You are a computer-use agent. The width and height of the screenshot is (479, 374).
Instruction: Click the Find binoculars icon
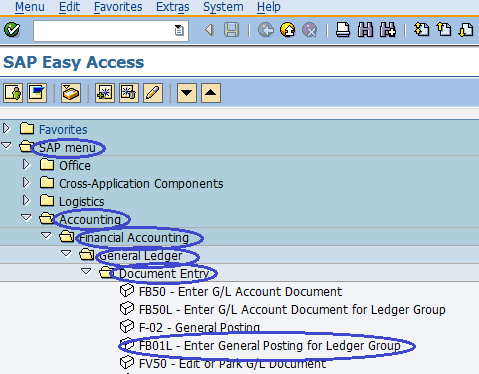coord(365,30)
